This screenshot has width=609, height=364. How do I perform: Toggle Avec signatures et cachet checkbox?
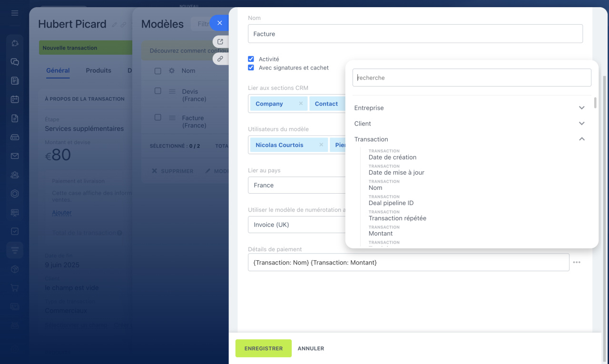[x=251, y=68]
